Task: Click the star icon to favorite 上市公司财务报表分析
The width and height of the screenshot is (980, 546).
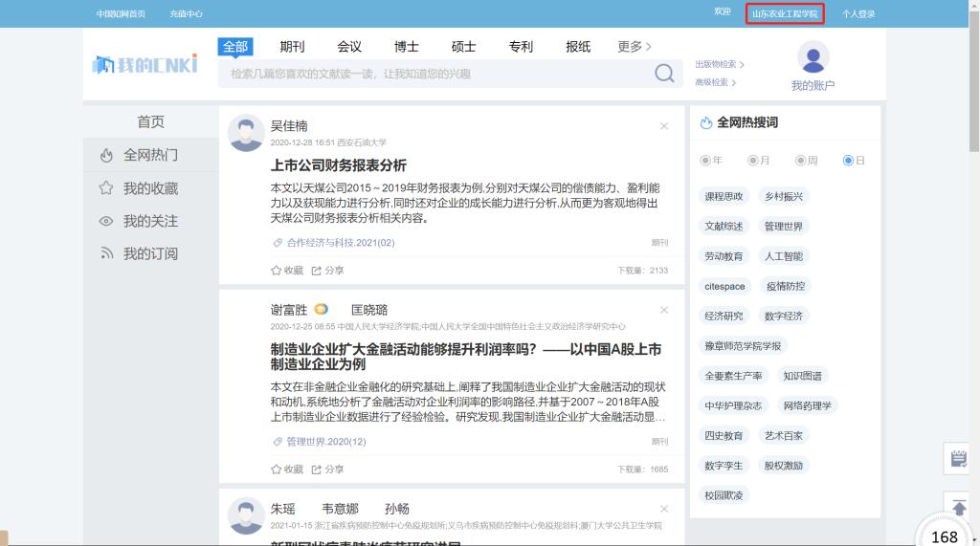Action: pyautogui.click(x=277, y=271)
